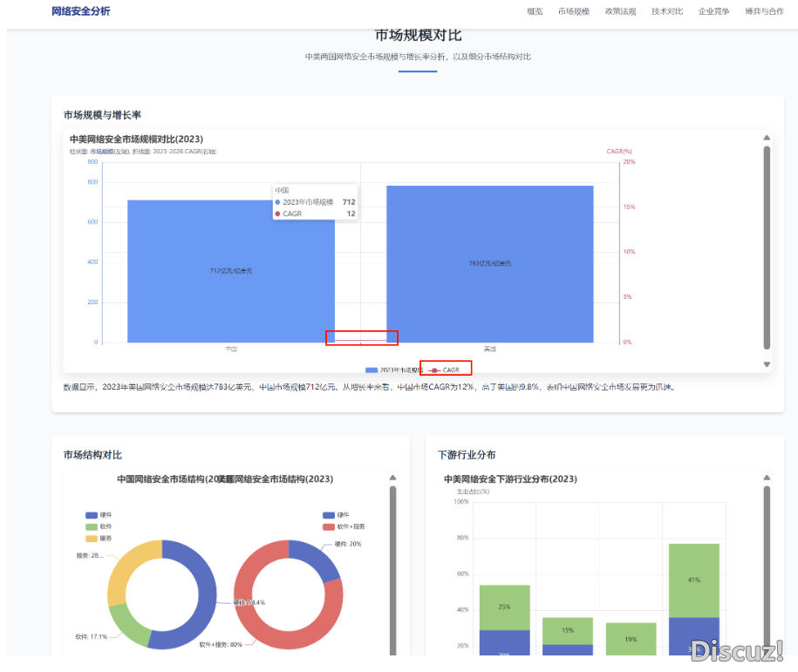The image size is (798, 672).
Task: Click scroll-up arrow of downstream industry chart
Action: 767,477
